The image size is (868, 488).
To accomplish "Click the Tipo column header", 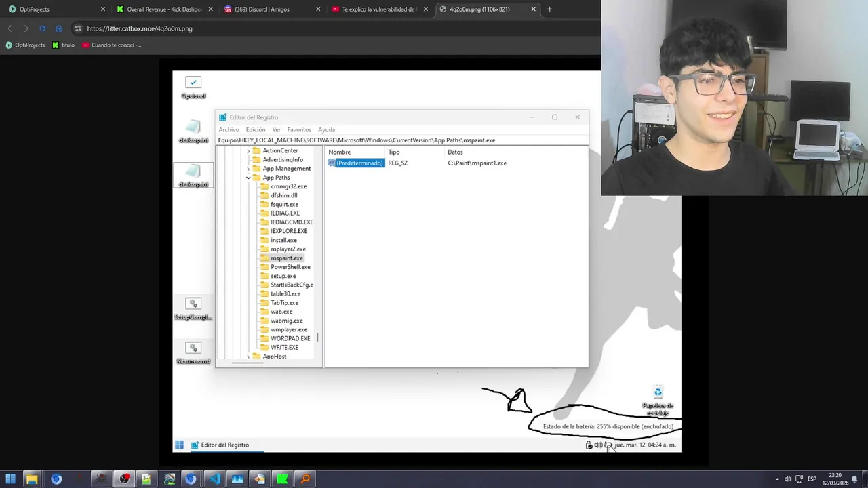I will point(394,152).
